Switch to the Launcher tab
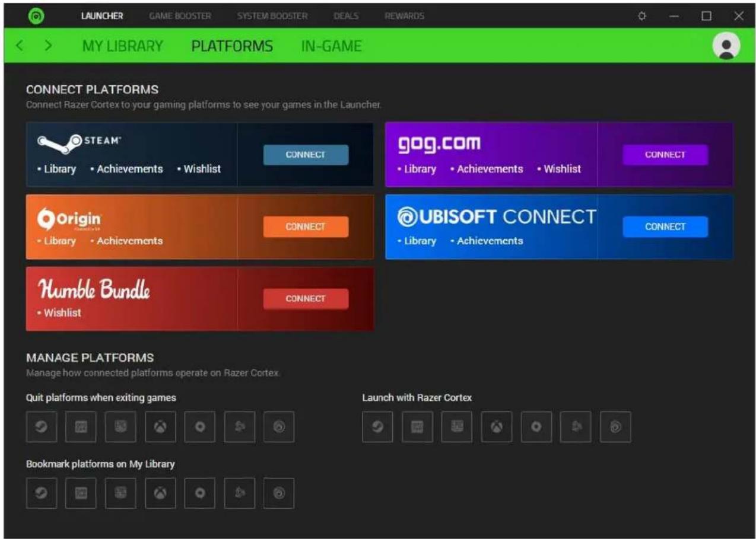The image size is (756, 539). click(102, 16)
